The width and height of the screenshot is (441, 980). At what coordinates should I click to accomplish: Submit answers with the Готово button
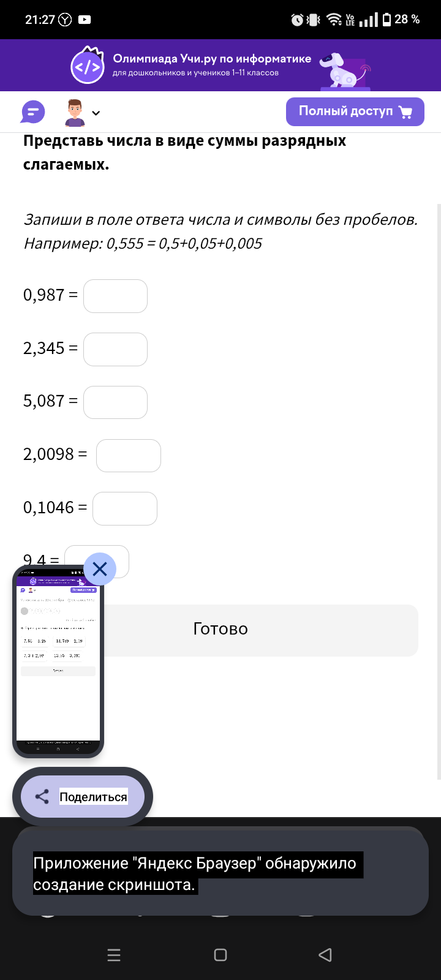(221, 630)
